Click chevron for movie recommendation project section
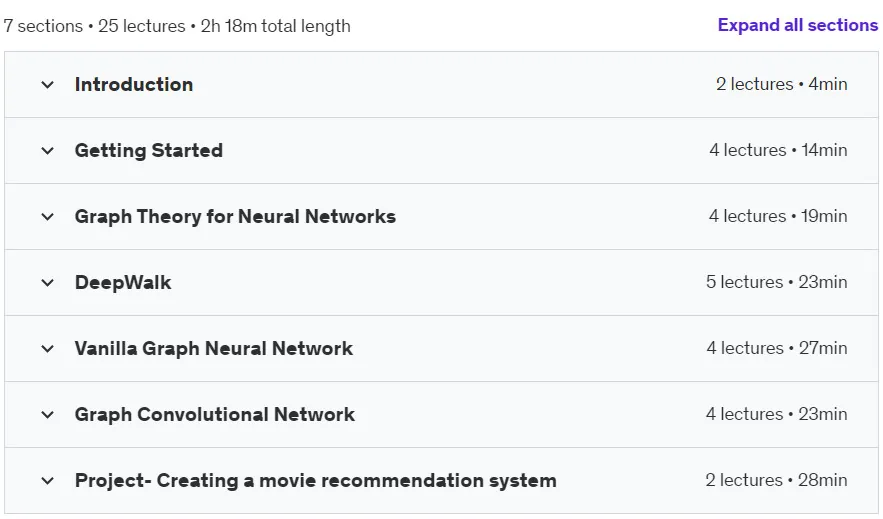This screenshot has height=519, width=883. click(x=48, y=481)
